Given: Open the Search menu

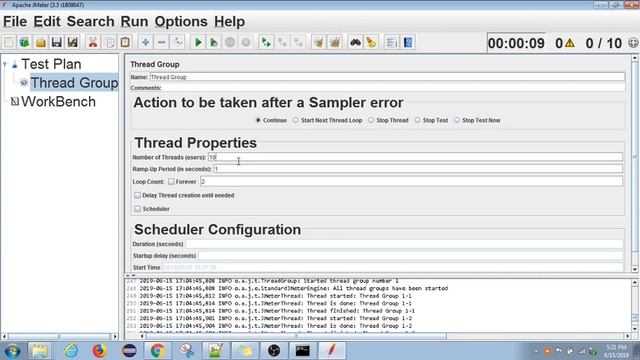Looking at the screenshot, I should 91,22.
